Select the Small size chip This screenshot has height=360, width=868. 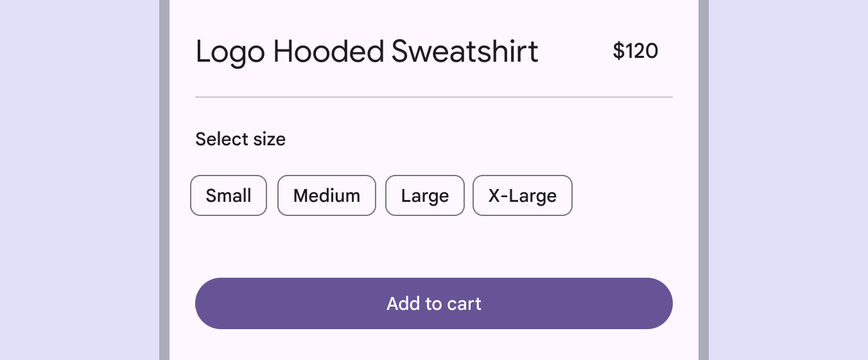pyautogui.click(x=229, y=195)
